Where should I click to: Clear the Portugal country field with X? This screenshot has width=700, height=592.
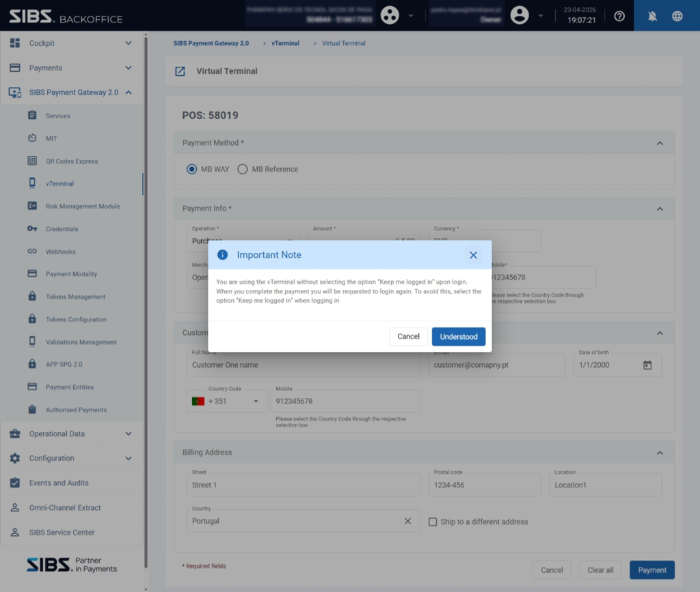click(407, 521)
